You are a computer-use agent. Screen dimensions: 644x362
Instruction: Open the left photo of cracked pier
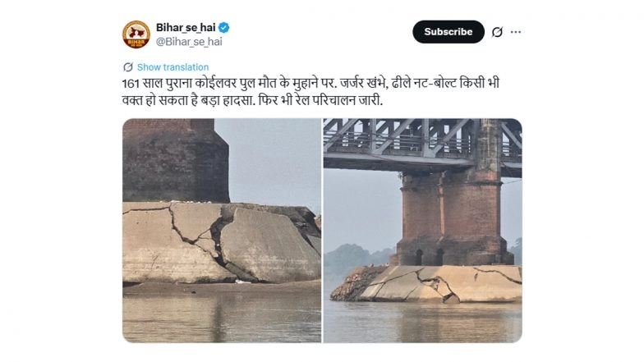click(x=222, y=230)
